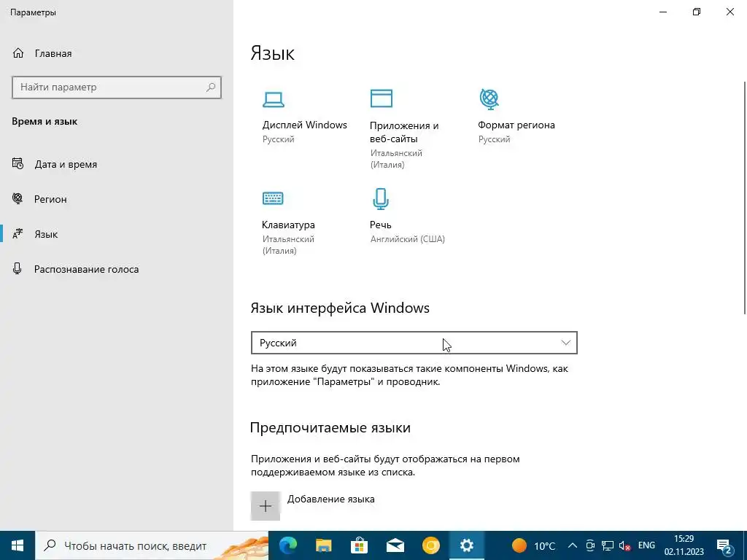Click the Приложения и веб-сайты label
Screen dimensions: 747x560
pos(404,132)
